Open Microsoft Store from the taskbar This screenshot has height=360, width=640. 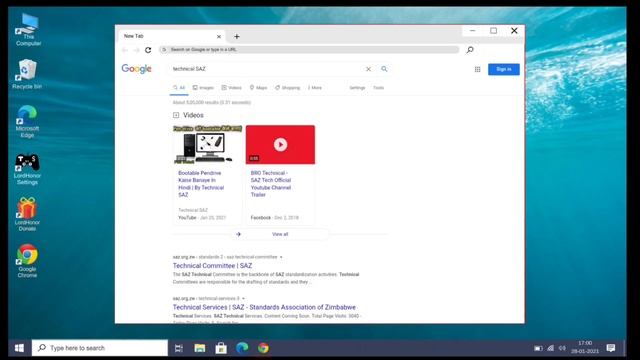tap(221, 348)
